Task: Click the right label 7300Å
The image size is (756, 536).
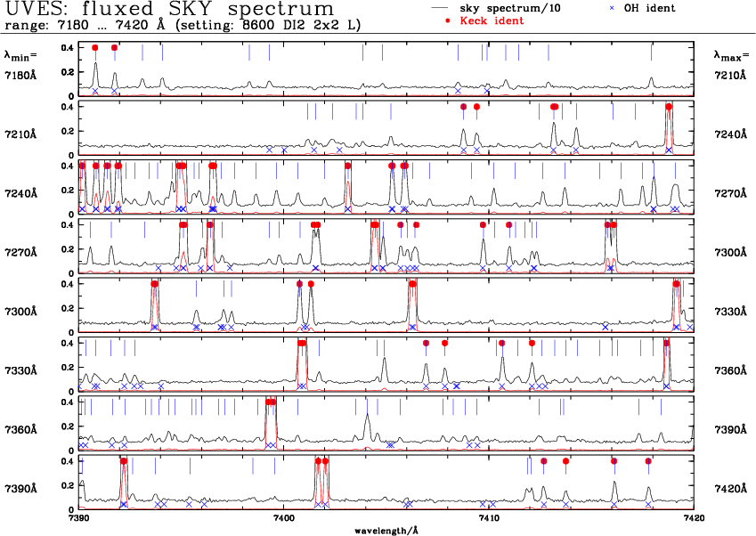Action: [730, 253]
